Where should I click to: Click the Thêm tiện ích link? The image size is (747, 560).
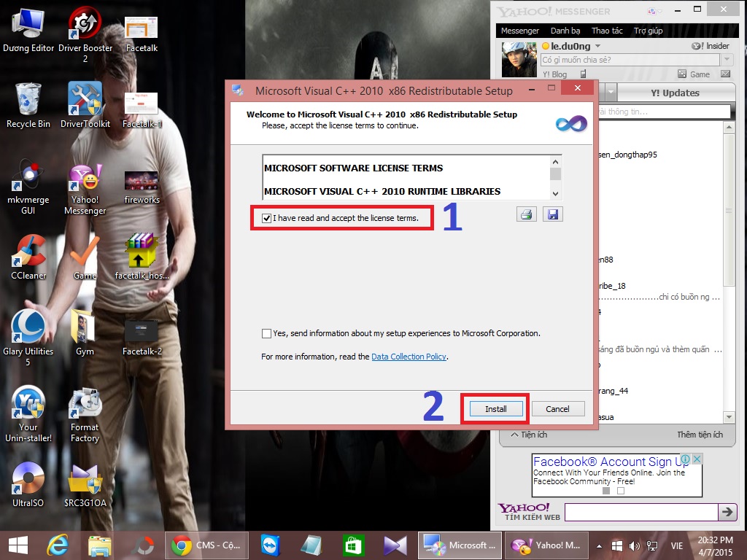point(700,435)
